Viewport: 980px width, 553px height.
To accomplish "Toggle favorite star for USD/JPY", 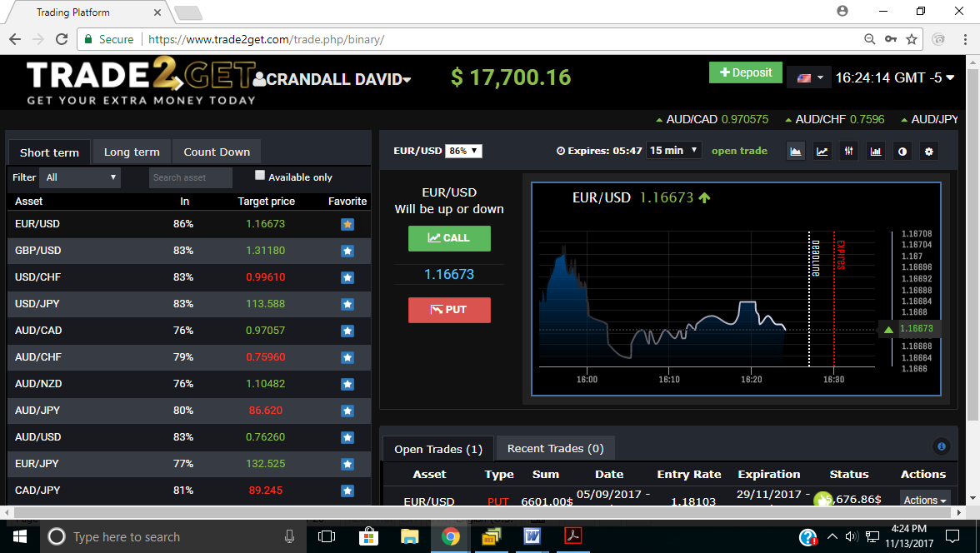I will pos(347,304).
